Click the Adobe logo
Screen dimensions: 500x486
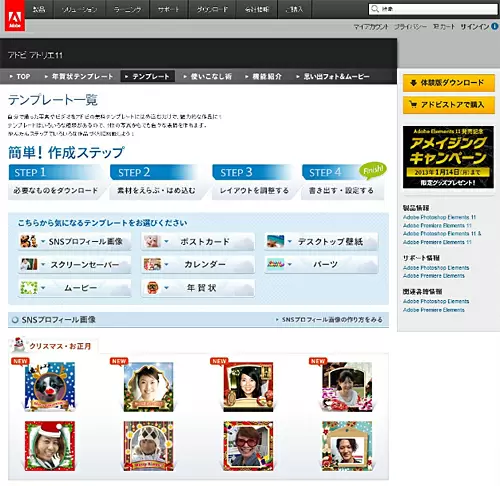pyautogui.click(x=15, y=16)
